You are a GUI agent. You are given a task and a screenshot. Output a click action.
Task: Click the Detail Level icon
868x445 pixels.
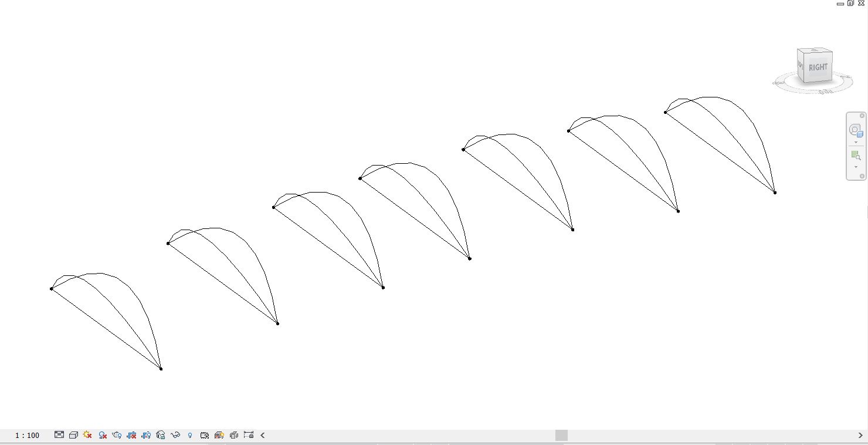click(59, 435)
